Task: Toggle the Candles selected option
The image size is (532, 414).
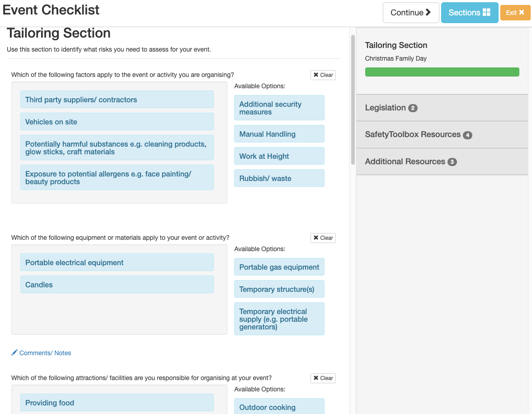Action: tap(117, 285)
